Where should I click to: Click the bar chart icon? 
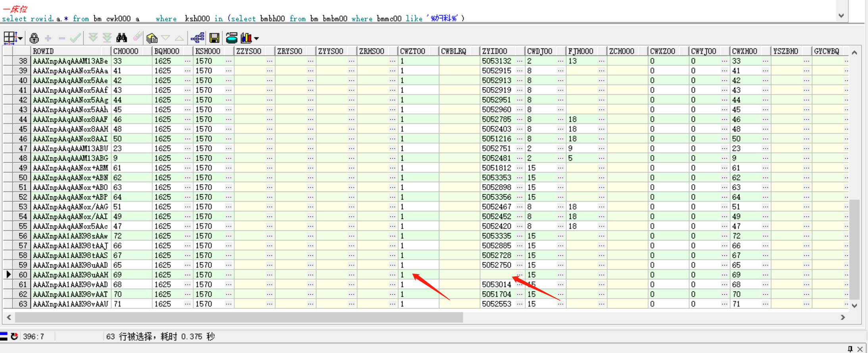(246, 38)
